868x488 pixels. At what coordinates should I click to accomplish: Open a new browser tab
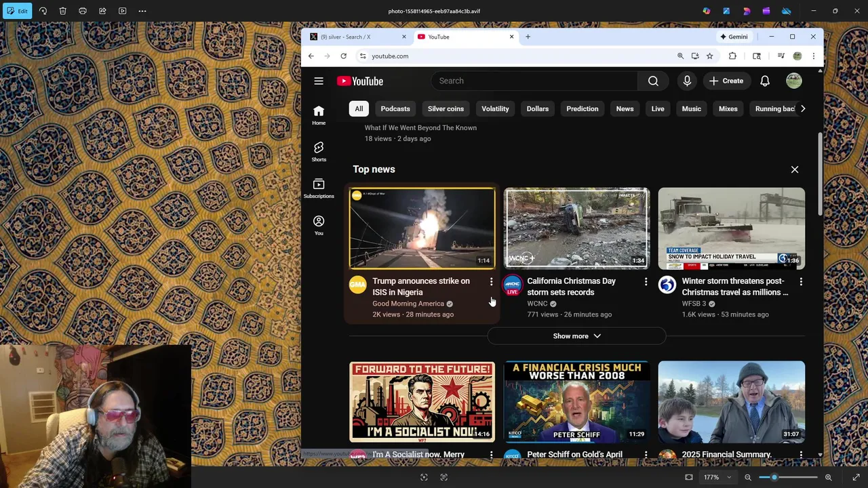point(528,37)
